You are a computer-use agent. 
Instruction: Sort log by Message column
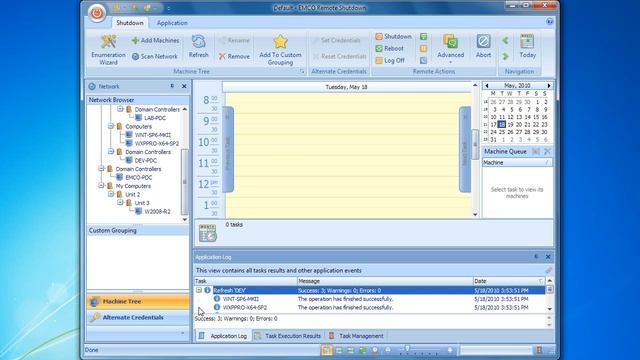[384, 281]
